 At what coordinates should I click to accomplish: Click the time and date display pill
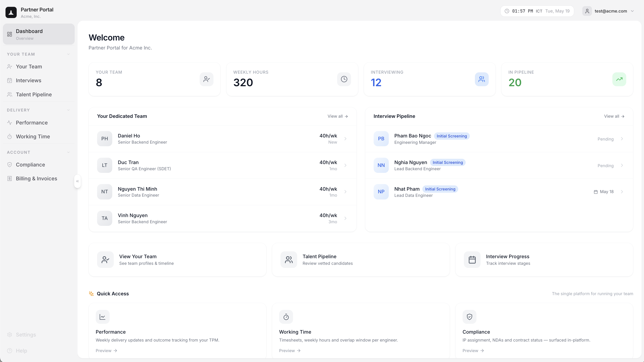(537, 11)
